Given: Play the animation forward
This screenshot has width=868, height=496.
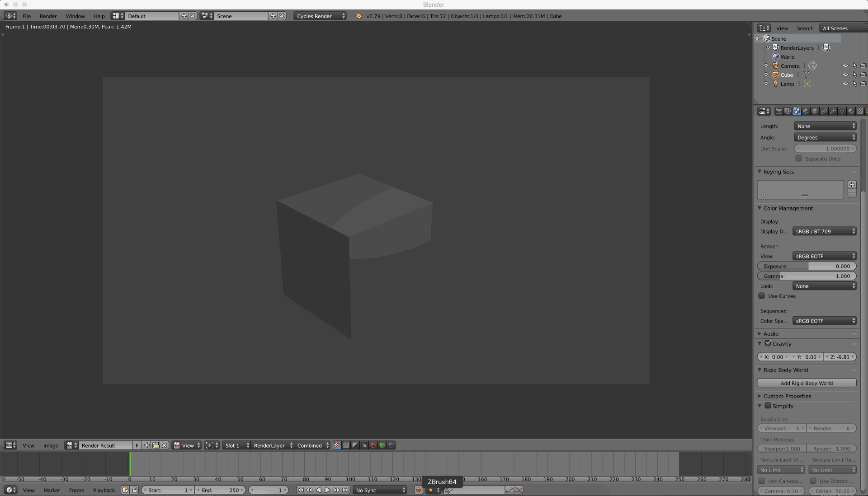Looking at the screenshot, I should (x=327, y=490).
